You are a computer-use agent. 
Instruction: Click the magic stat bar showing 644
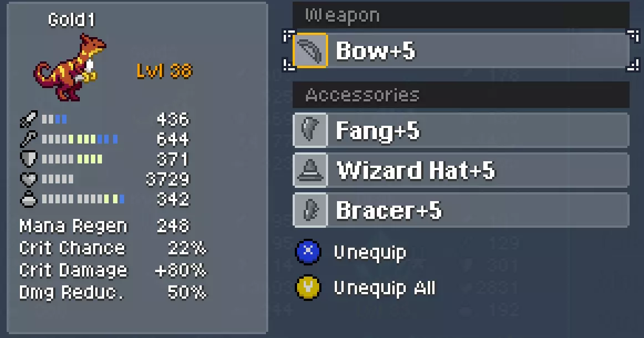click(x=80, y=139)
